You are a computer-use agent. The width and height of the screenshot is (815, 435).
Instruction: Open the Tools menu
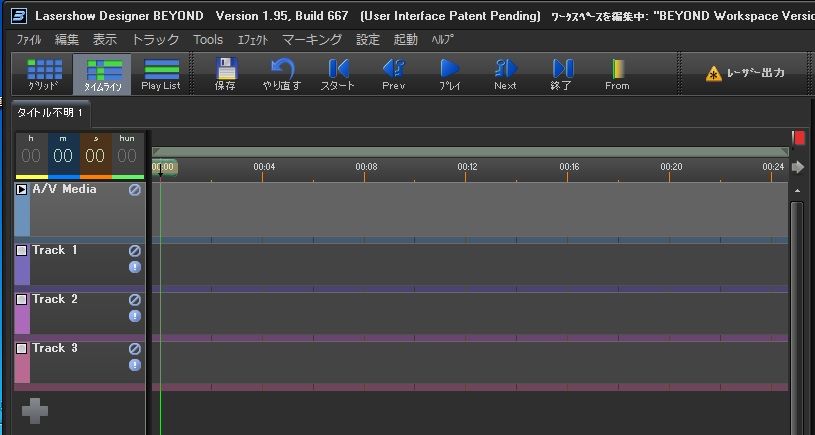pos(208,39)
